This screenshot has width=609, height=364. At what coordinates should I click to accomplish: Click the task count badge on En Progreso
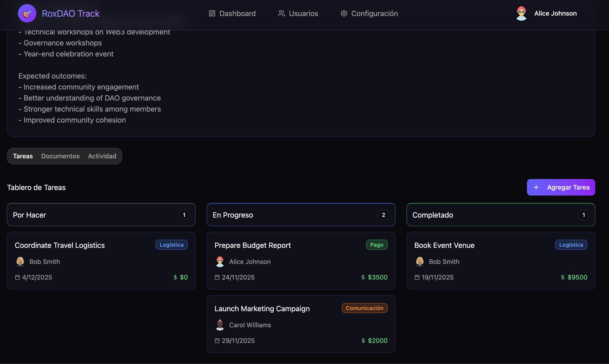click(383, 215)
